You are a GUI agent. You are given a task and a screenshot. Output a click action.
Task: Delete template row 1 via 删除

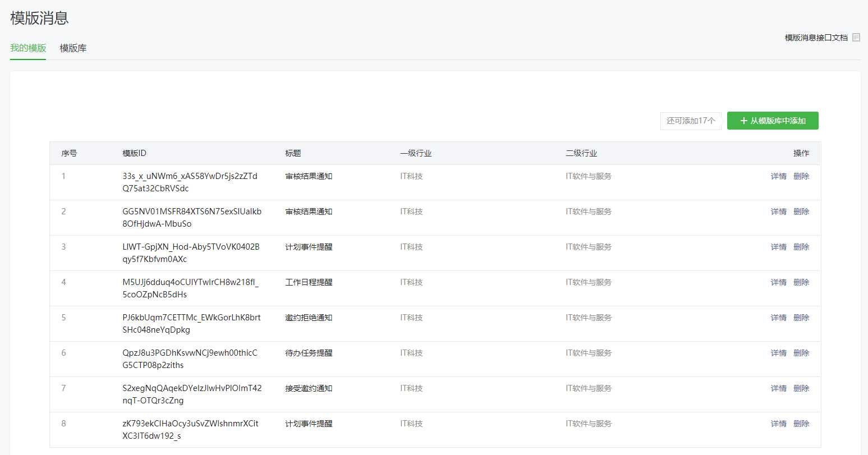point(801,176)
